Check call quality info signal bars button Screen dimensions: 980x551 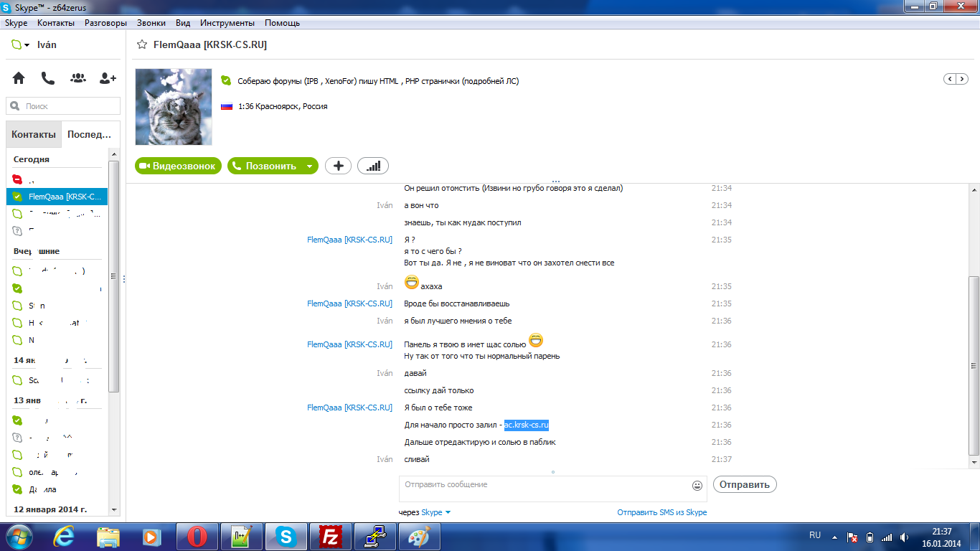373,166
